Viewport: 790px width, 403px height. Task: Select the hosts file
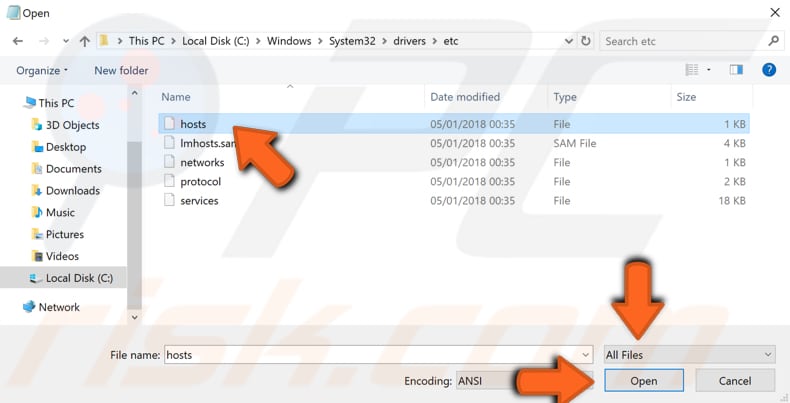(x=453, y=123)
